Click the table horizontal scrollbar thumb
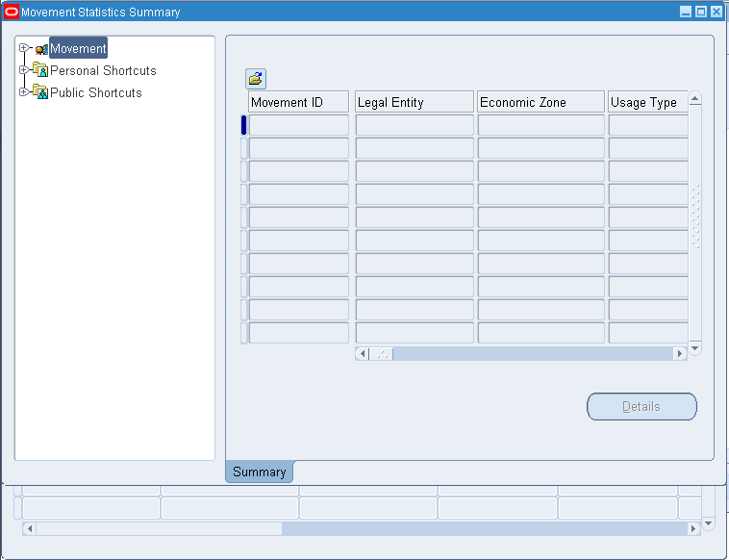729x560 pixels. [381, 354]
